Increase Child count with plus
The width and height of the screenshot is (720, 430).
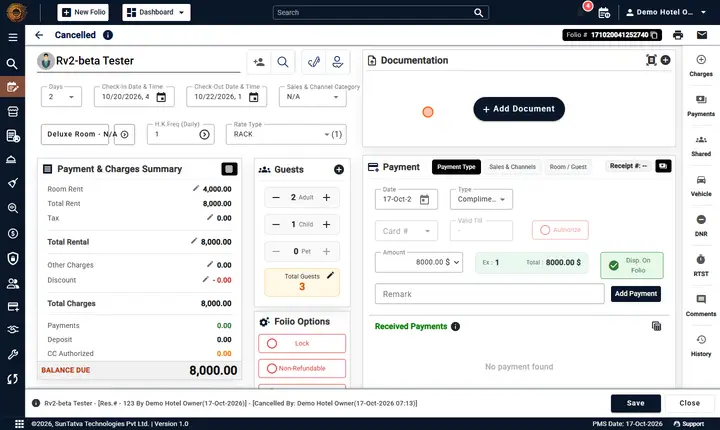(326, 225)
